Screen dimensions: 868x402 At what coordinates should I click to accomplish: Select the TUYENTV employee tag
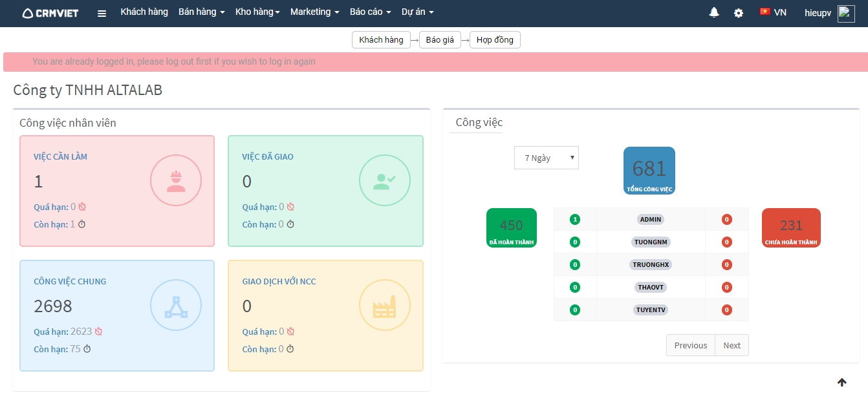click(651, 310)
